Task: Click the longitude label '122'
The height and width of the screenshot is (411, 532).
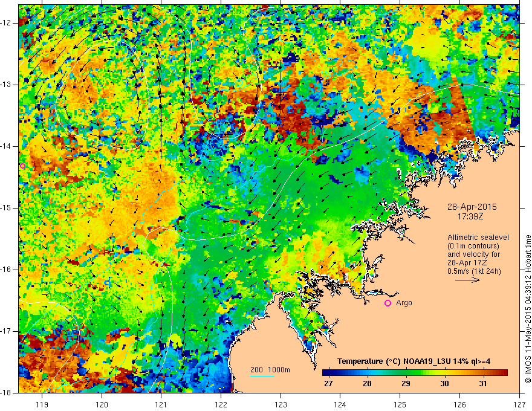Action: point(221,404)
